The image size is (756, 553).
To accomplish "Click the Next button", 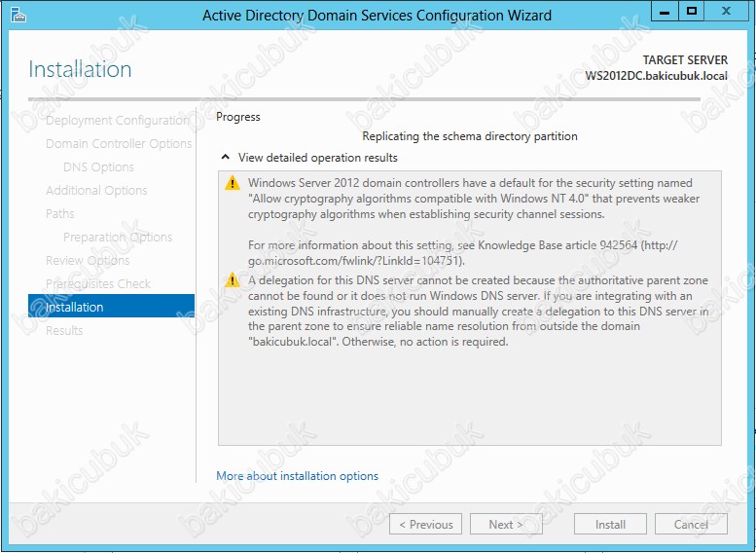I will coord(506,524).
